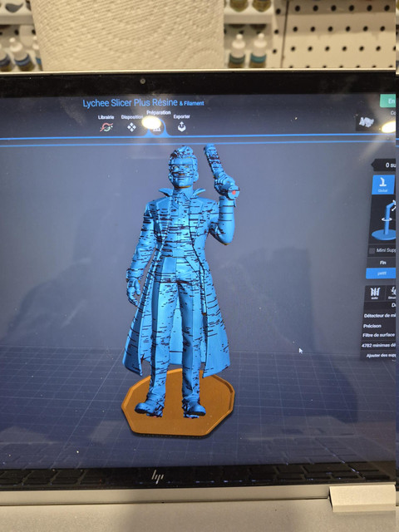This screenshot has width=399, height=532.
Task: Click the Global support mode icon
Action: tap(383, 185)
